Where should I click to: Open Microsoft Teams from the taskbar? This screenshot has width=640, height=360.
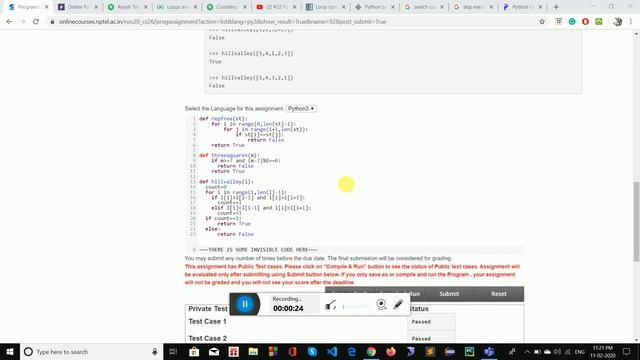(x=489, y=351)
